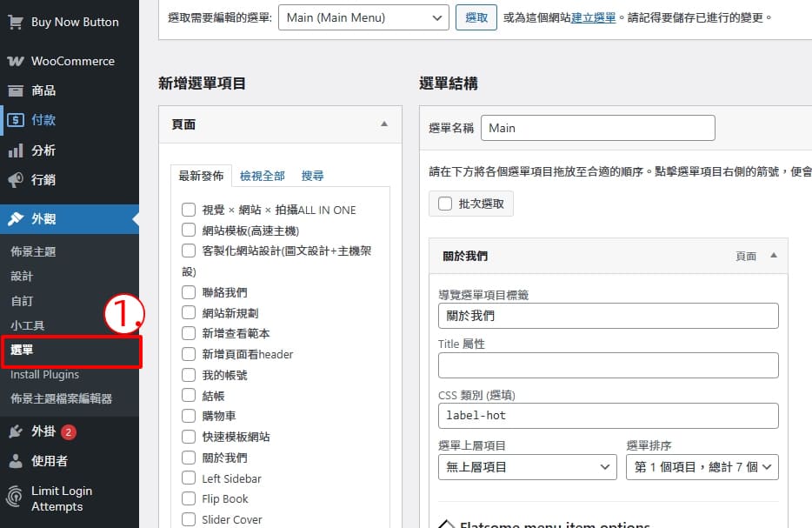The width and height of the screenshot is (812, 528).
Task: Open the menu selector dropdown showing Main
Action: point(363,17)
